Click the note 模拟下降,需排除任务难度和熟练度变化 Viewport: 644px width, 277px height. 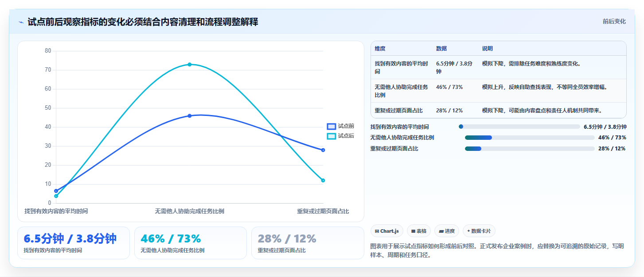pyautogui.click(x=531, y=64)
